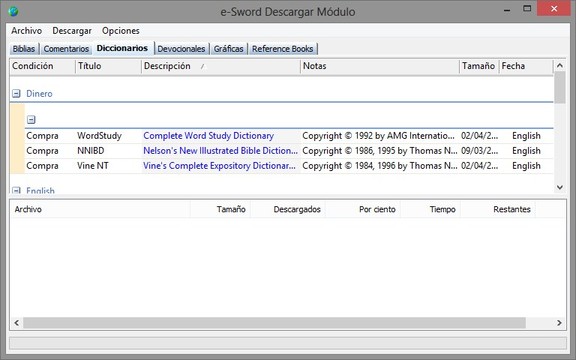Click the e-Sword globe icon in title bar
576x360 pixels.
pos(13,11)
